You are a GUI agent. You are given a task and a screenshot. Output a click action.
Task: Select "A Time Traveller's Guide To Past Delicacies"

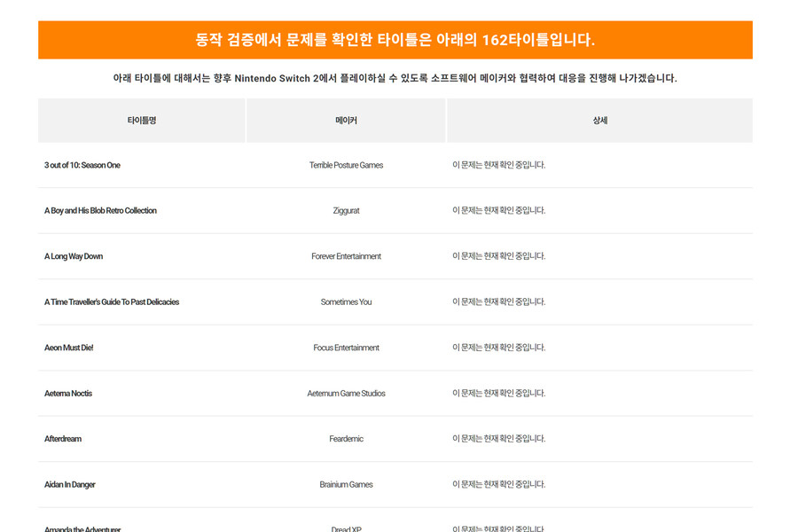pyautogui.click(x=112, y=301)
